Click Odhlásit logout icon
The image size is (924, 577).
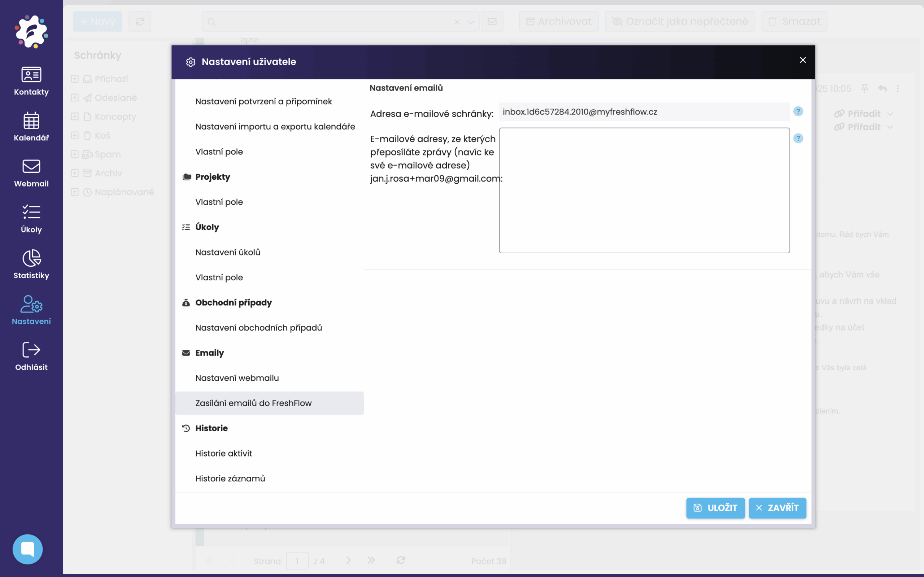[x=31, y=356]
